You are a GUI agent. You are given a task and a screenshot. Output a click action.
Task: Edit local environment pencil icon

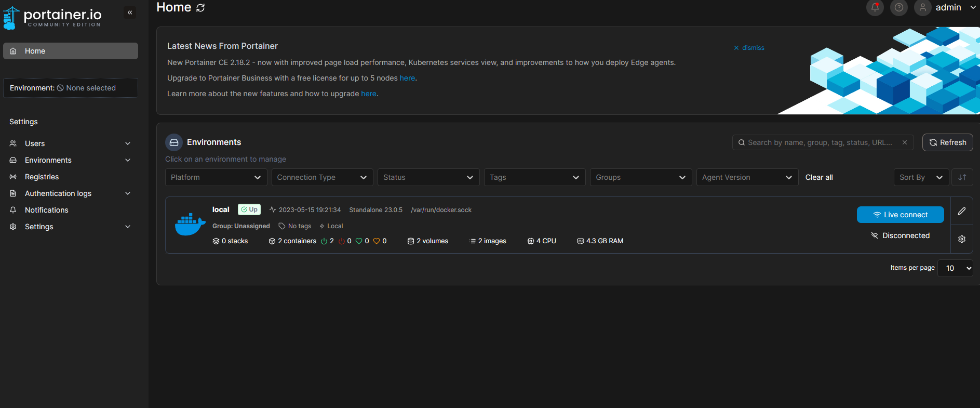click(962, 211)
